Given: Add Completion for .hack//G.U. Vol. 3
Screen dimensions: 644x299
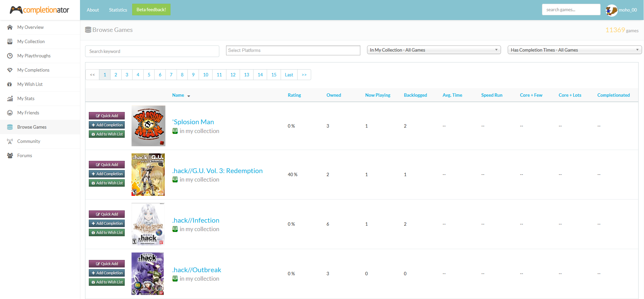Looking at the screenshot, I should [x=107, y=174].
